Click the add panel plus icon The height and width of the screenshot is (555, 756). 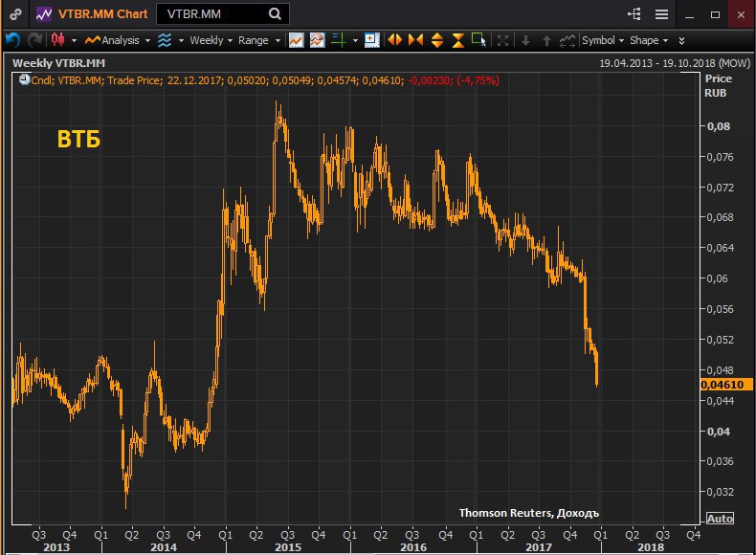[x=371, y=40]
